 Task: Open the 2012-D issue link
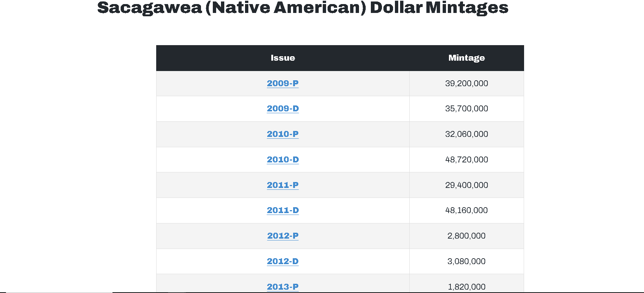click(x=283, y=261)
